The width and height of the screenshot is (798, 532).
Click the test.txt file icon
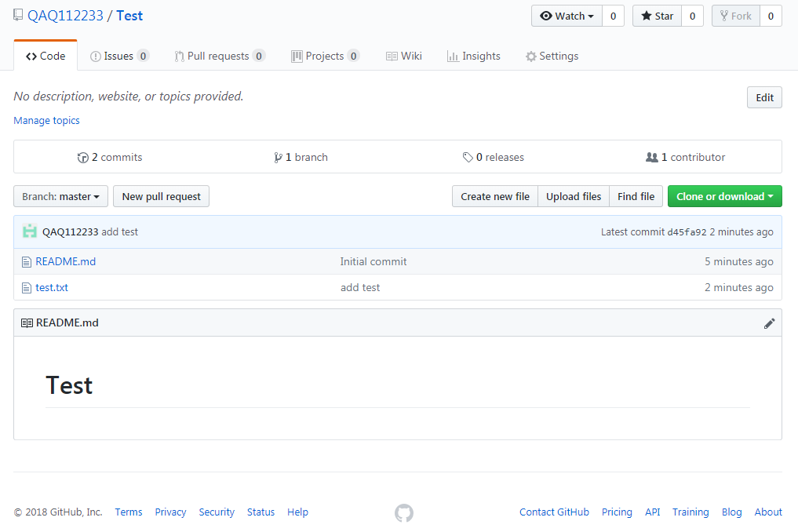click(27, 288)
